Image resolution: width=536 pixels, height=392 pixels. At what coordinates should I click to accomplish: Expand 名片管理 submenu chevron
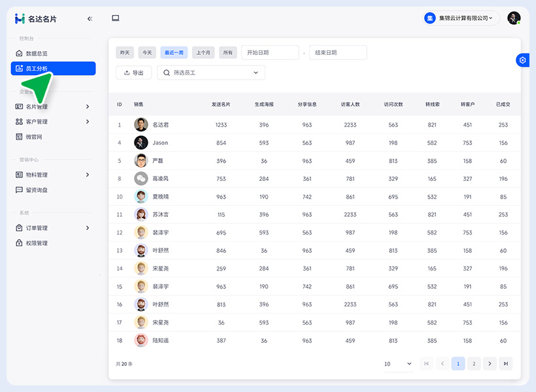coord(88,106)
